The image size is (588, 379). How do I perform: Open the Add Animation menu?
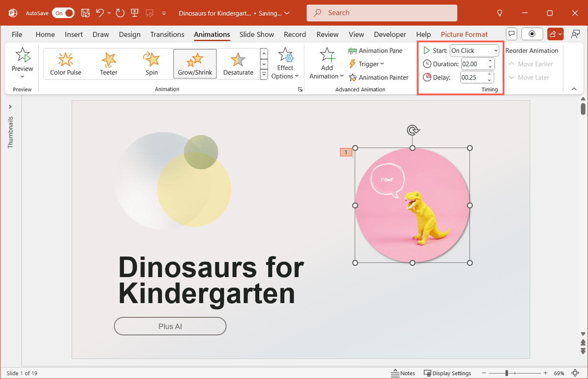pos(327,64)
